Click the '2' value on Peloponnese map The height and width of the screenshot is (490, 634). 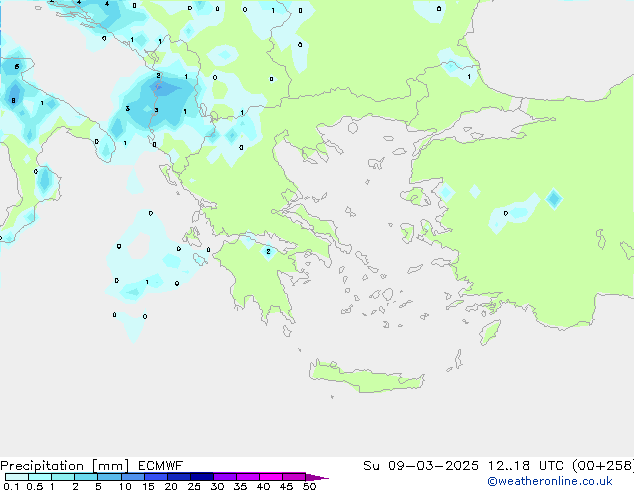pyautogui.click(x=268, y=251)
